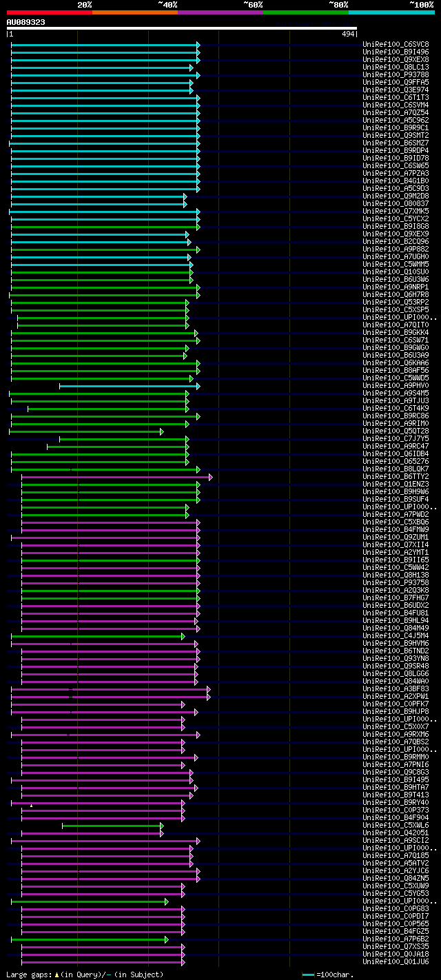Click the UniRef100_Q3E974 label
Screen dimensions: 441x980
pyautogui.click(x=396, y=90)
